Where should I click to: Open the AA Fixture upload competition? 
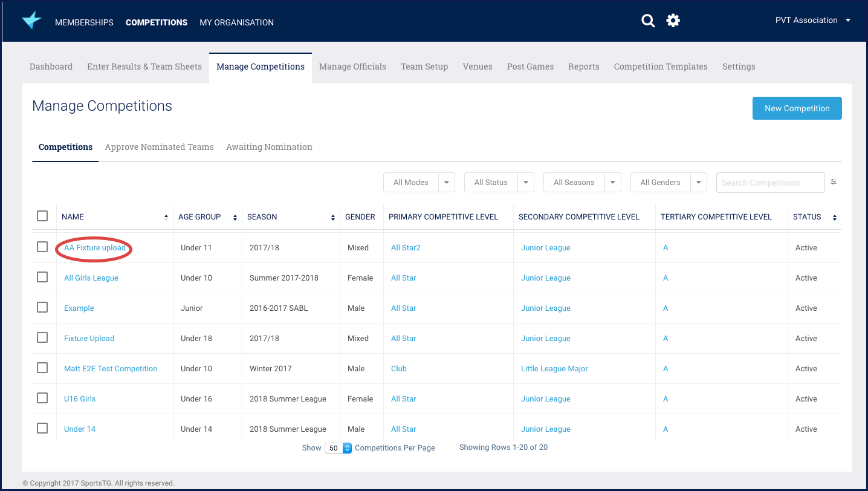(x=95, y=247)
